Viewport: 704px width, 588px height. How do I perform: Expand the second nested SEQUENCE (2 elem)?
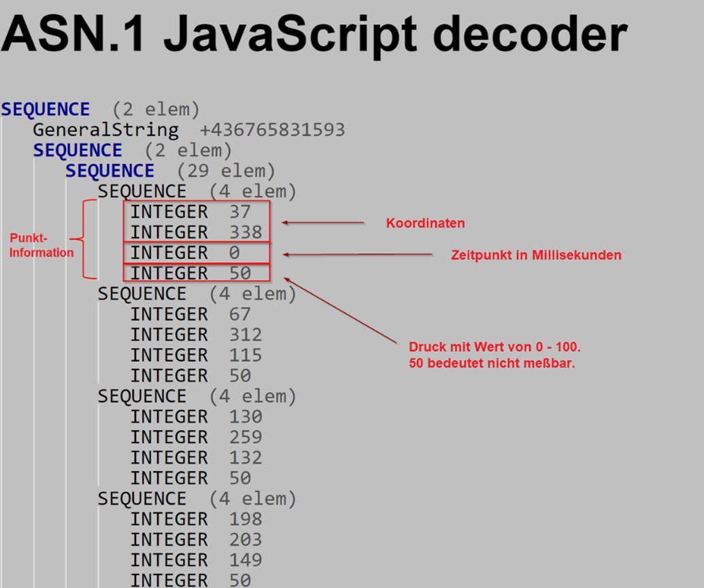pyautogui.click(x=78, y=150)
